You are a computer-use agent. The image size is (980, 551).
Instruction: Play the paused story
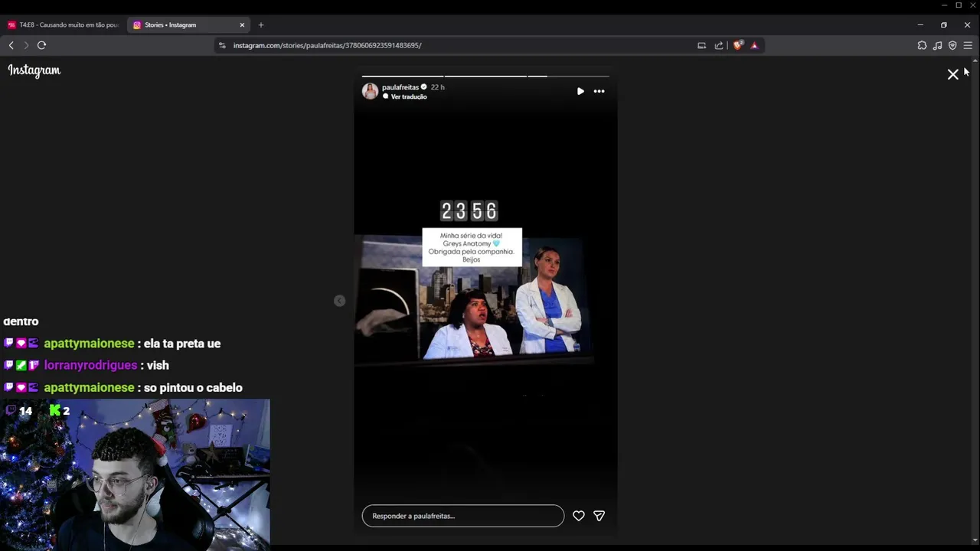coord(580,91)
